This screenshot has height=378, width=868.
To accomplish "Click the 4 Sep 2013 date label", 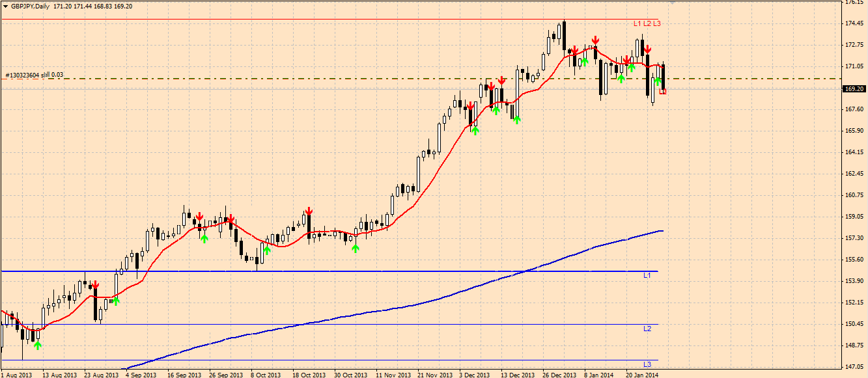I will tap(141, 375).
